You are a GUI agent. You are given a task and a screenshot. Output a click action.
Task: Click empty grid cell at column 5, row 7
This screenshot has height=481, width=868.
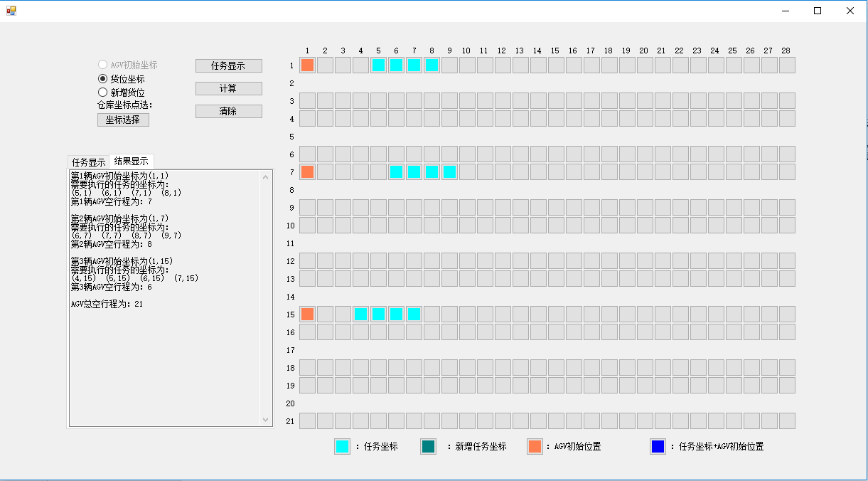[378, 171]
